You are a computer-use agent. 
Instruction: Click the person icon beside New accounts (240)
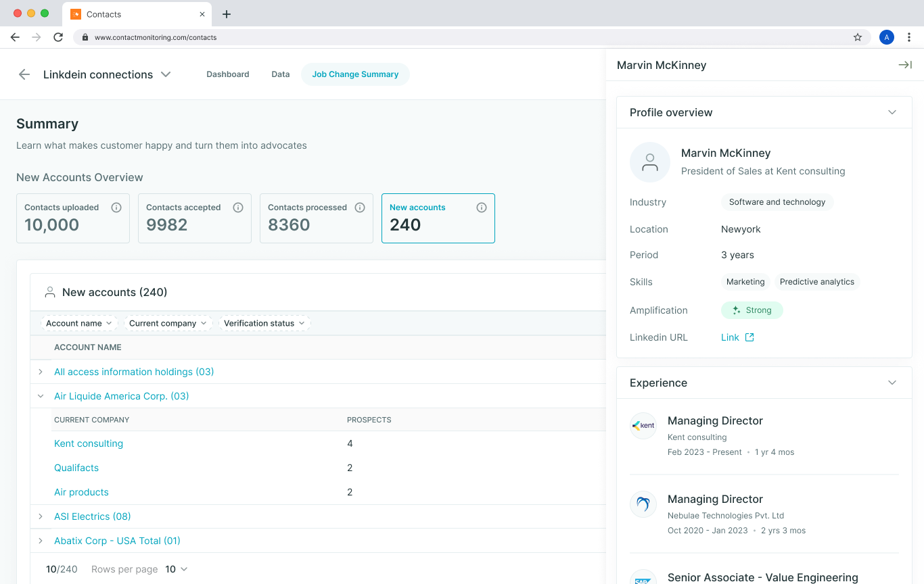tap(49, 293)
